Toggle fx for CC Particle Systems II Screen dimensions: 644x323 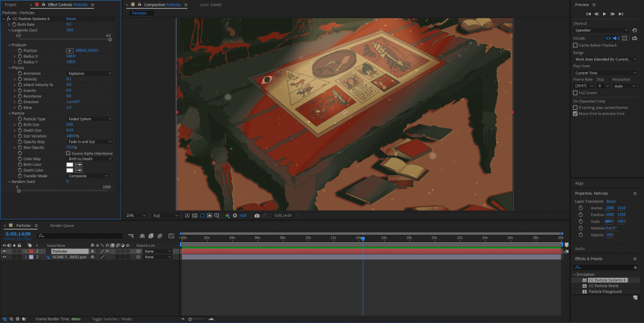coord(9,19)
